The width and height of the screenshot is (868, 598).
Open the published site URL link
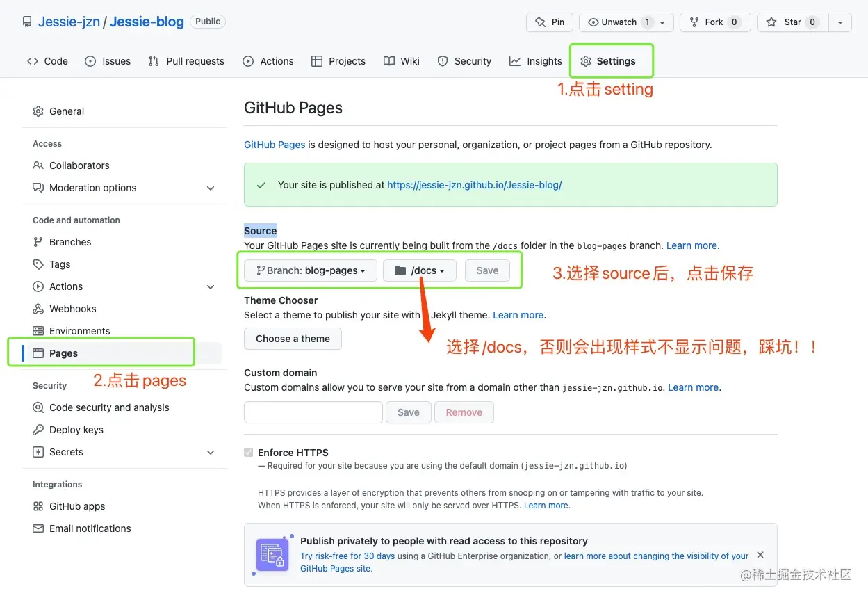click(474, 185)
